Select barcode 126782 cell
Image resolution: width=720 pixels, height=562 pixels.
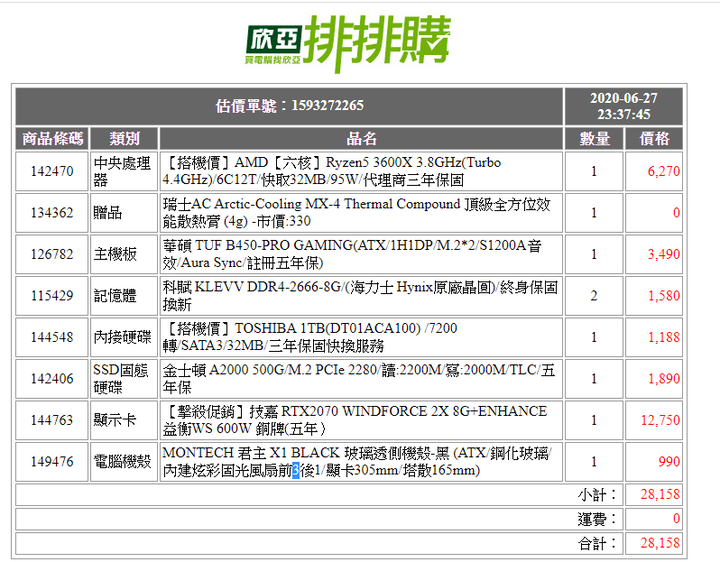pyautogui.click(x=52, y=254)
